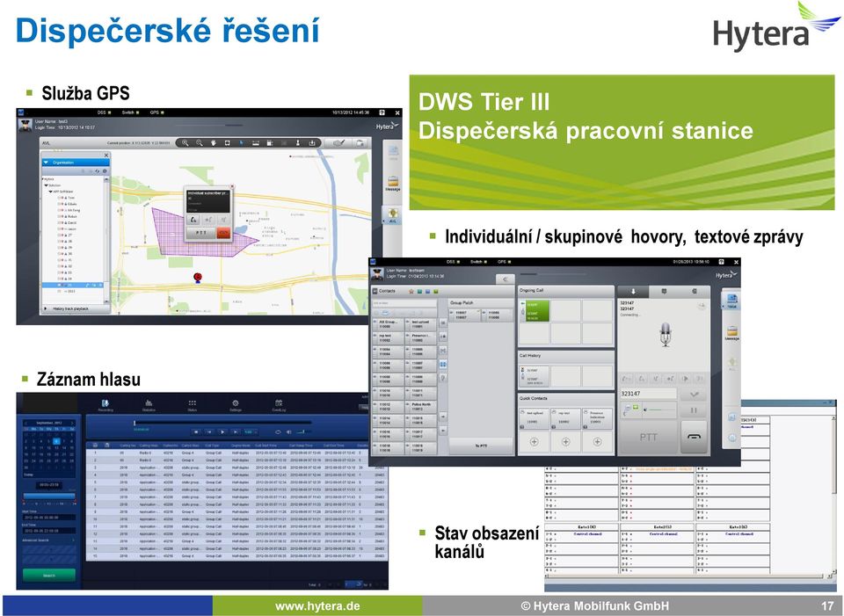This screenshot has width=844, height=616.
Task: Open Message from the dispatcher window sidebar
Action: (x=732, y=333)
